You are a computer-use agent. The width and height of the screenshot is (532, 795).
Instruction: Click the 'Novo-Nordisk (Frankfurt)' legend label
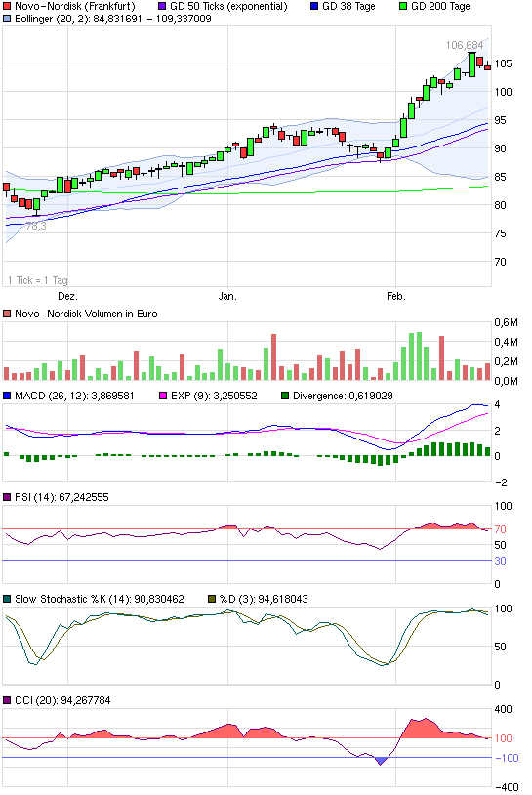click(x=75, y=7)
